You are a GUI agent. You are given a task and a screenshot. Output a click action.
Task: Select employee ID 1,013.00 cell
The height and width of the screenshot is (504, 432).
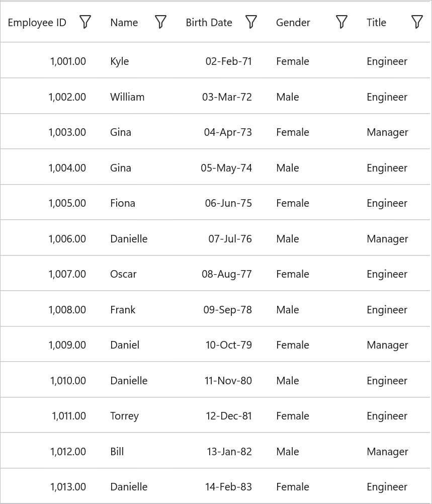click(x=68, y=487)
